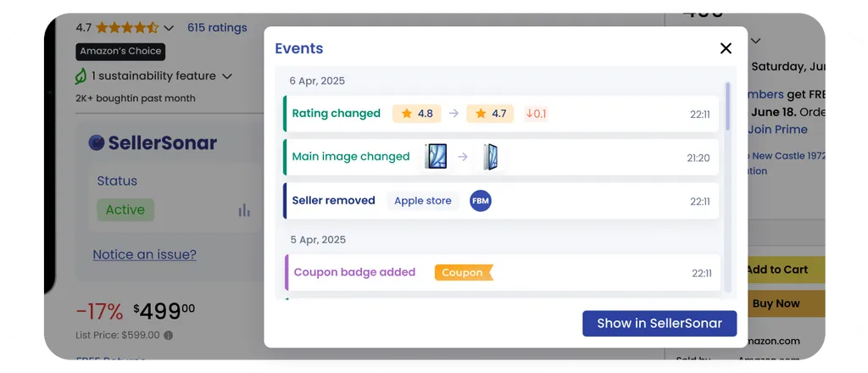This screenshot has width=868, height=373.
Task: Click the Events list scrollbar
Action: (x=727, y=105)
